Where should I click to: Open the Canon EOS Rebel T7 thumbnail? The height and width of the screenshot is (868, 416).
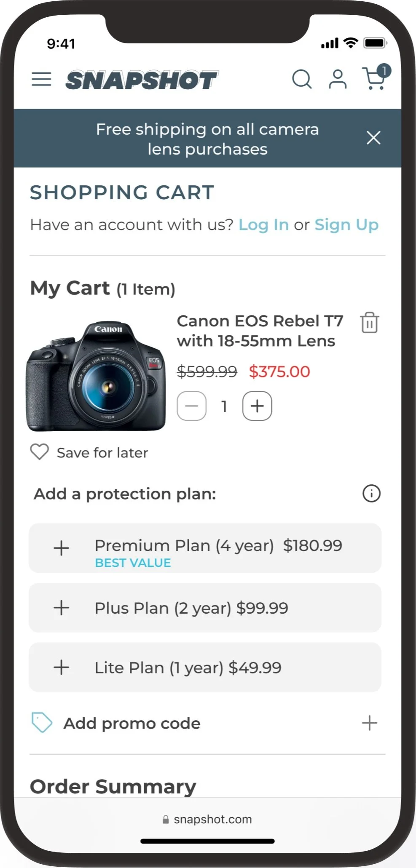coord(96,377)
